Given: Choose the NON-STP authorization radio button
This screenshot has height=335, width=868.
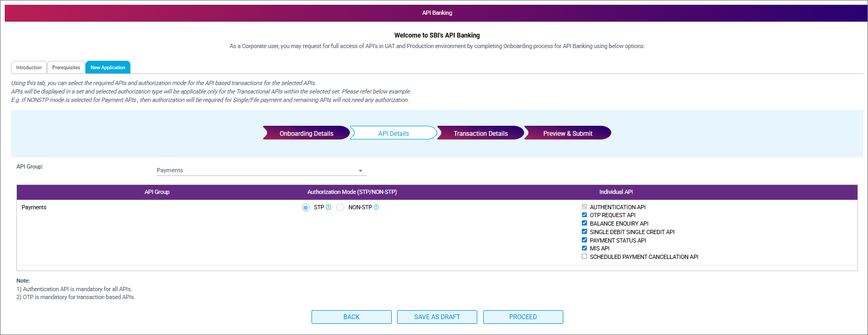Looking at the screenshot, I should tap(341, 208).
